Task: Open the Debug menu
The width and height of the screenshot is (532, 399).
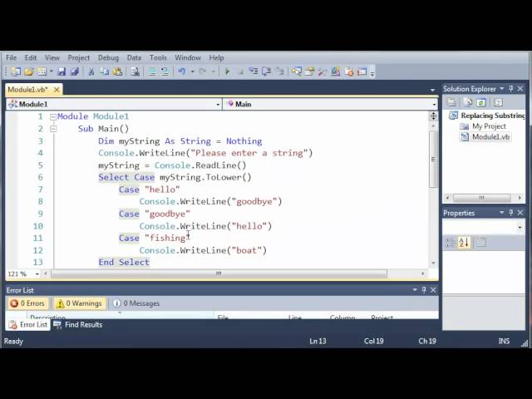Action: tap(108, 58)
